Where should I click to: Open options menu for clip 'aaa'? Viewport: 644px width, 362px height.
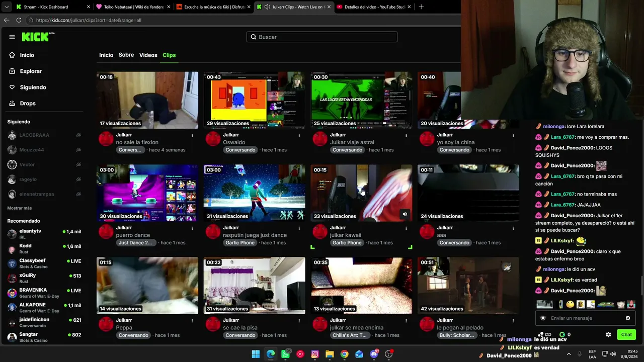[513, 228]
